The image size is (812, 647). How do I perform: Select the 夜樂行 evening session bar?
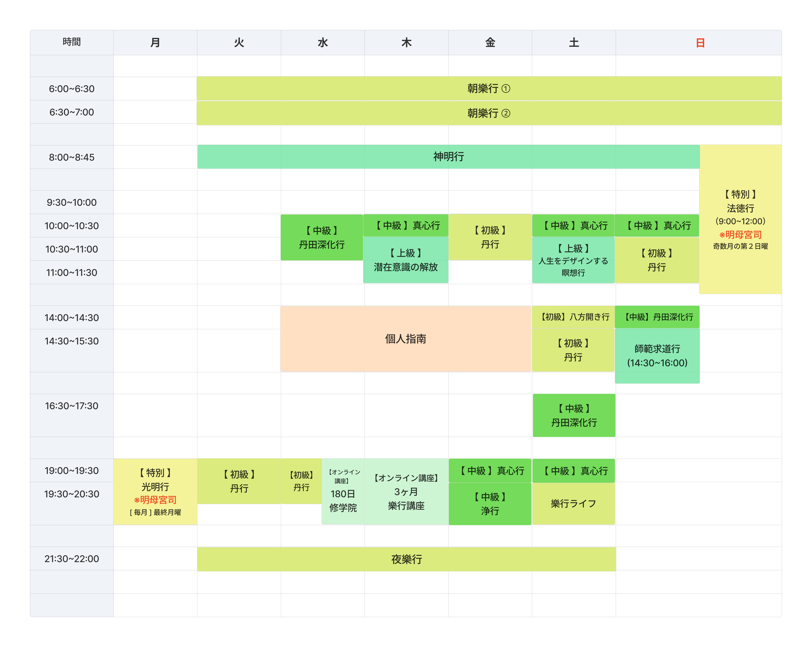pyautogui.click(x=406, y=559)
